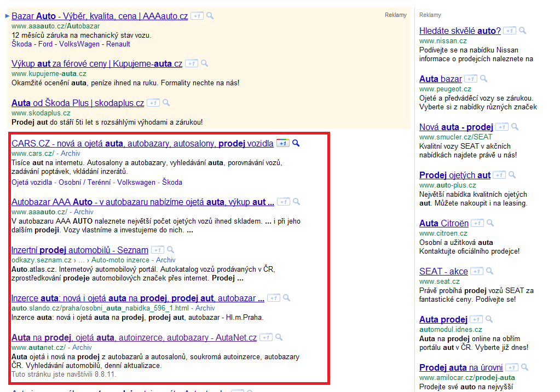The image size is (560, 392).
Task: Click magnifier beside Hledáte skvělé auto ad
Action: (x=522, y=30)
